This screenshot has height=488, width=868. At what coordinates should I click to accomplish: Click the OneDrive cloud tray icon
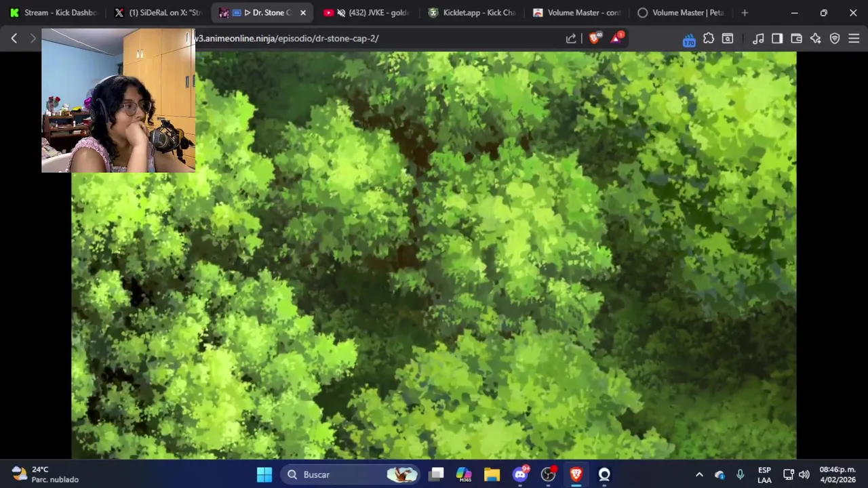[x=719, y=474]
